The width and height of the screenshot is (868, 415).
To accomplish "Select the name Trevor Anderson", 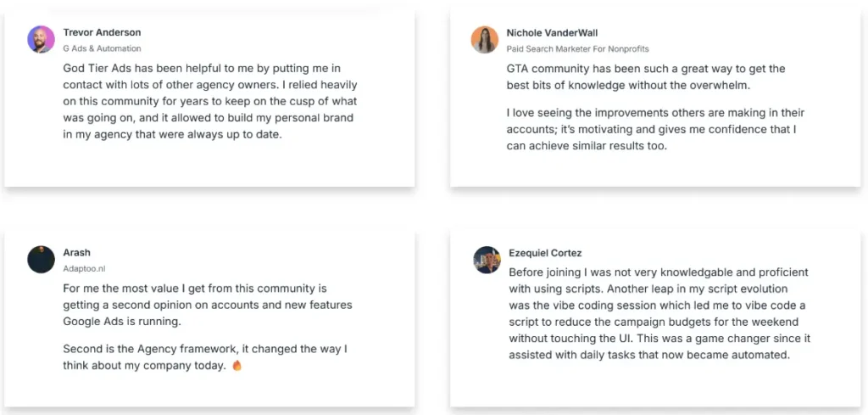I will [102, 33].
